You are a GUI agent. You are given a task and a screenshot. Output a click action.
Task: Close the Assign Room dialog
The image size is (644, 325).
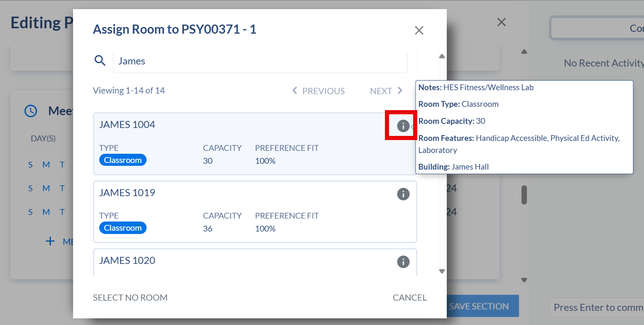[419, 30]
